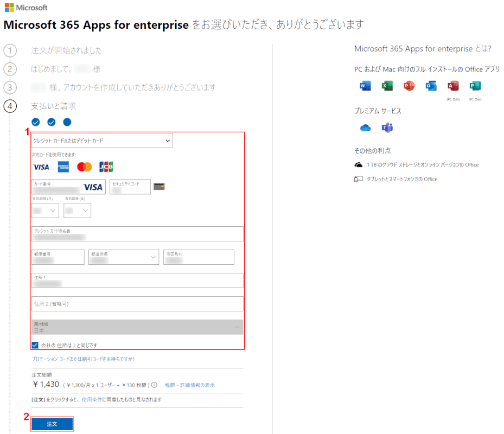The image size is (504, 434).
Task: Click the cloud storage icon beside 1 TB text
Action: click(x=359, y=165)
